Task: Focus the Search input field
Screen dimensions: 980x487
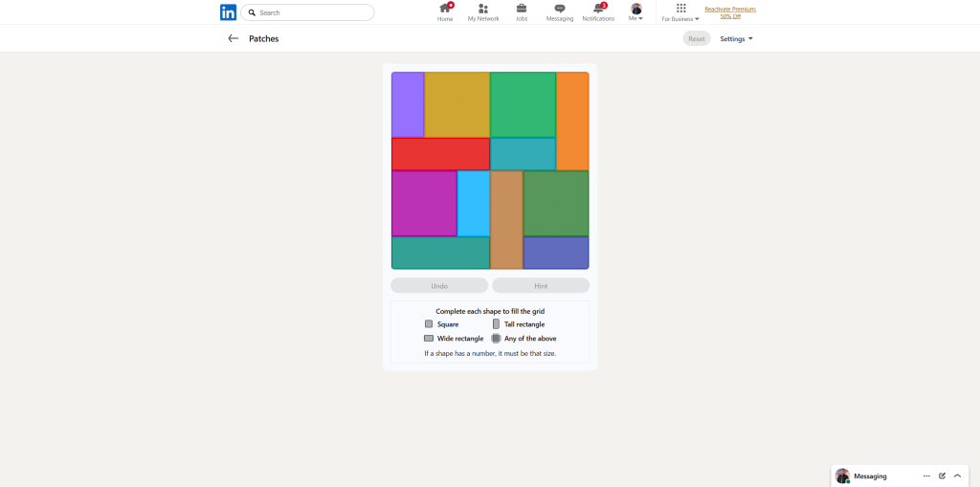Action: 307,12
